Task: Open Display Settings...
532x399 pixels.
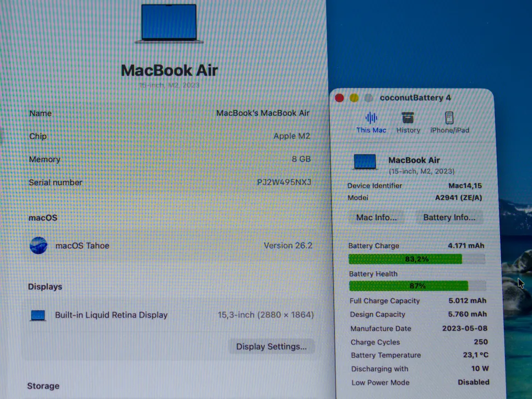Action: [x=272, y=347]
